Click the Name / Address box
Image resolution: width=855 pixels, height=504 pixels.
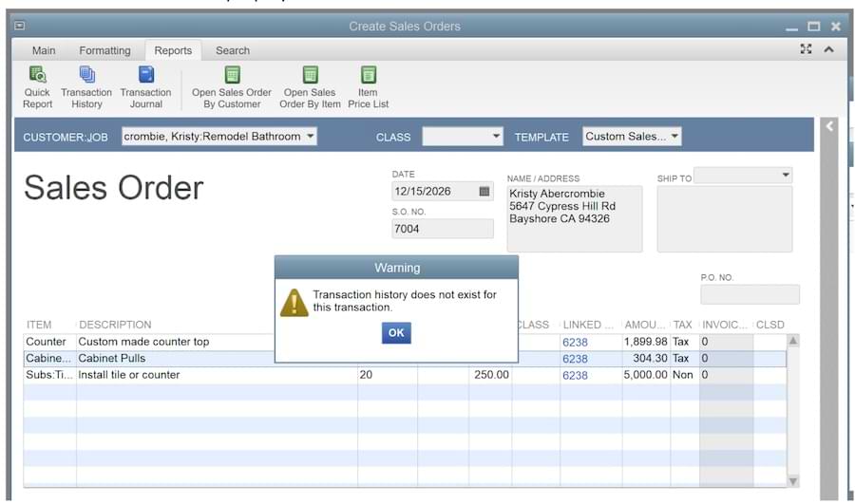click(575, 218)
